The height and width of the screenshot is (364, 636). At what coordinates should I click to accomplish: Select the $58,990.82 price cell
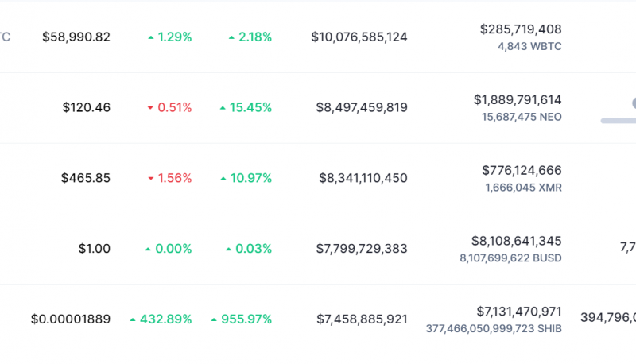coord(76,37)
